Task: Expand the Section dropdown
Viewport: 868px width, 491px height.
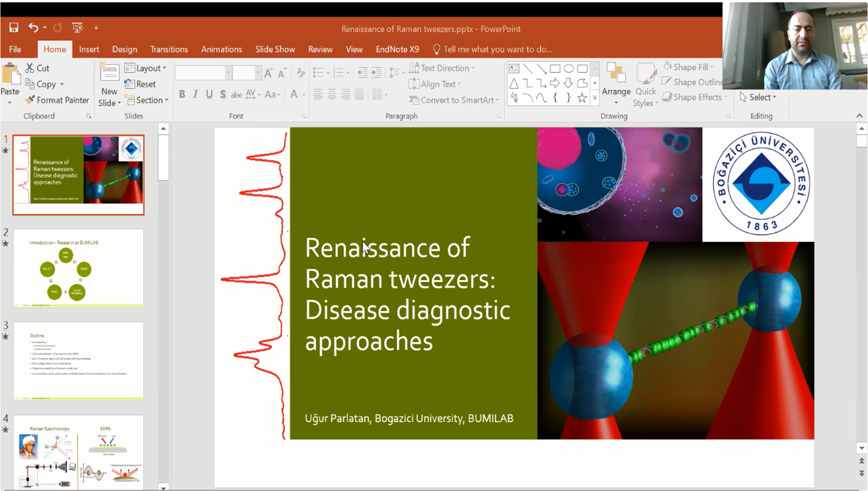Action: (146, 100)
